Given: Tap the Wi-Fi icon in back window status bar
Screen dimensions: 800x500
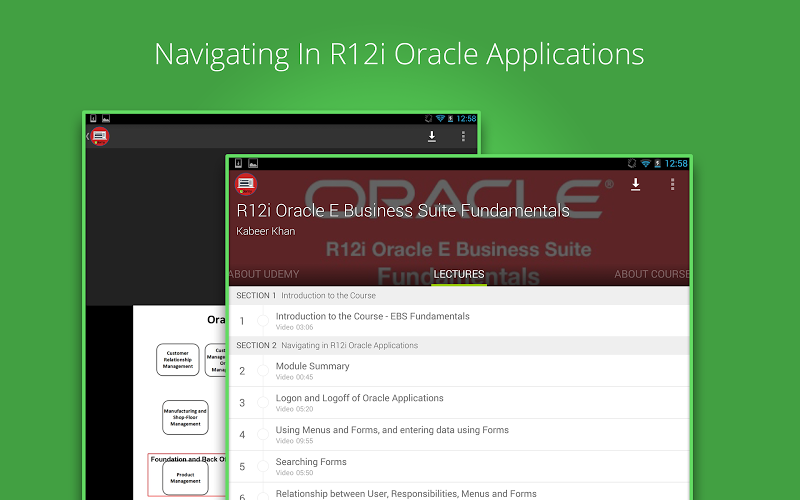Looking at the screenshot, I should pos(440,118).
